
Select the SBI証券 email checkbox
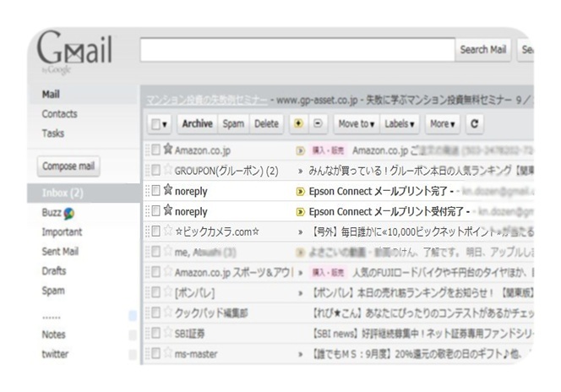coord(155,334)
